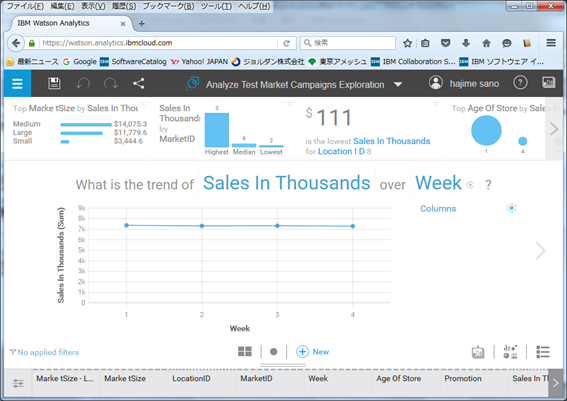The image size is (567, 401).
Task: Go to the next visualization with the right arrow
Action: 541,250
